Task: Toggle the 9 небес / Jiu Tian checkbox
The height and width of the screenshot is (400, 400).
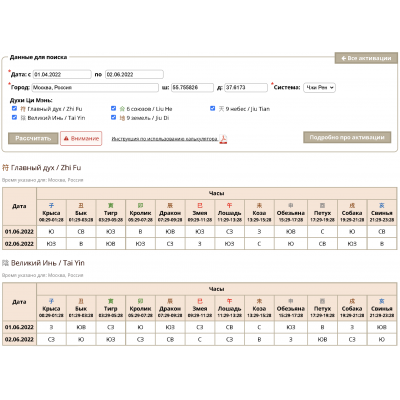Action: tap(212, 108)
